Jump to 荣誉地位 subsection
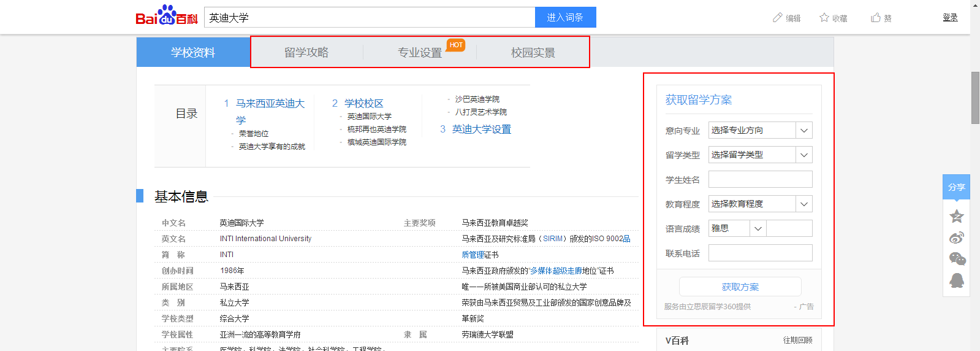980x351 pixels. pyautogui.click(x=254, y=133)
